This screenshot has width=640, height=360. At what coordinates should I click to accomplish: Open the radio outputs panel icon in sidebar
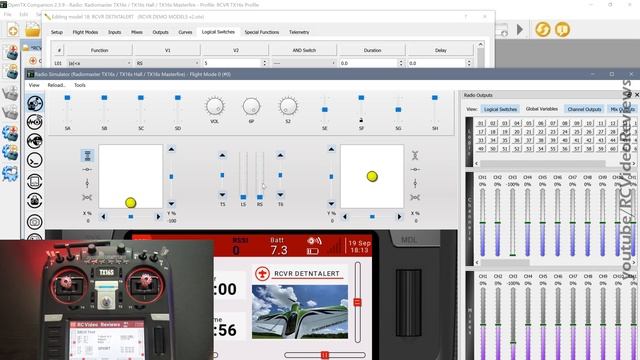[35, 122]
